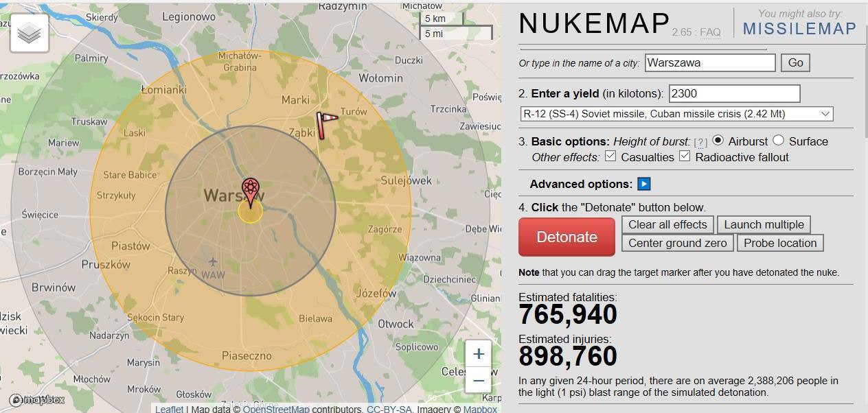
Task: Click Center ground zero button
Action: (677, 243)
